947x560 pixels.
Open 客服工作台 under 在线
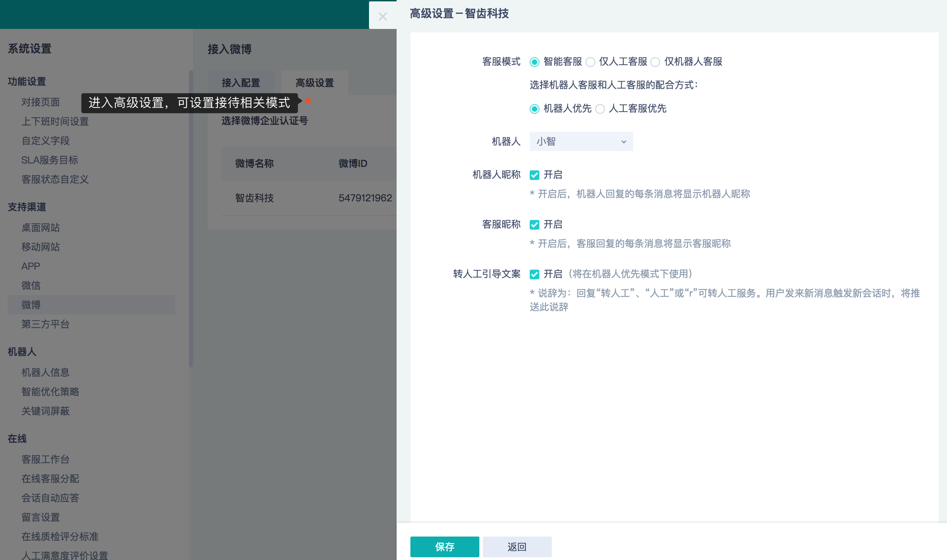pos(46,459)
